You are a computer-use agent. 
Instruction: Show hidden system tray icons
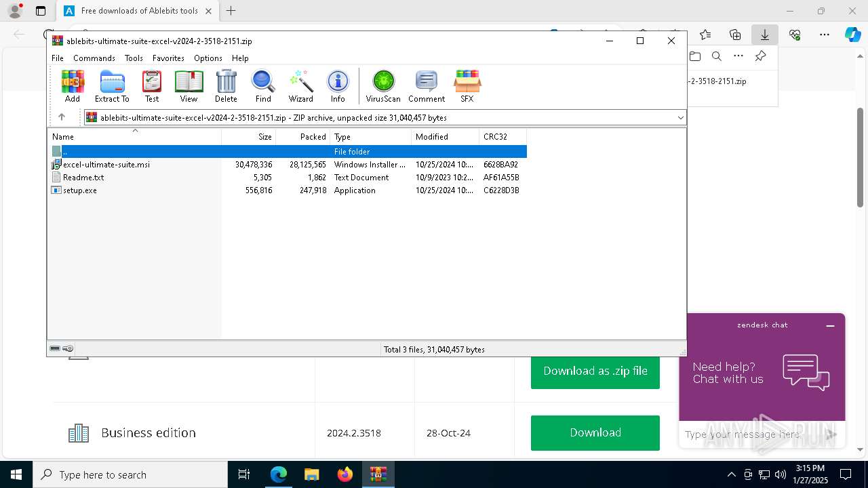tap(731, 474)
